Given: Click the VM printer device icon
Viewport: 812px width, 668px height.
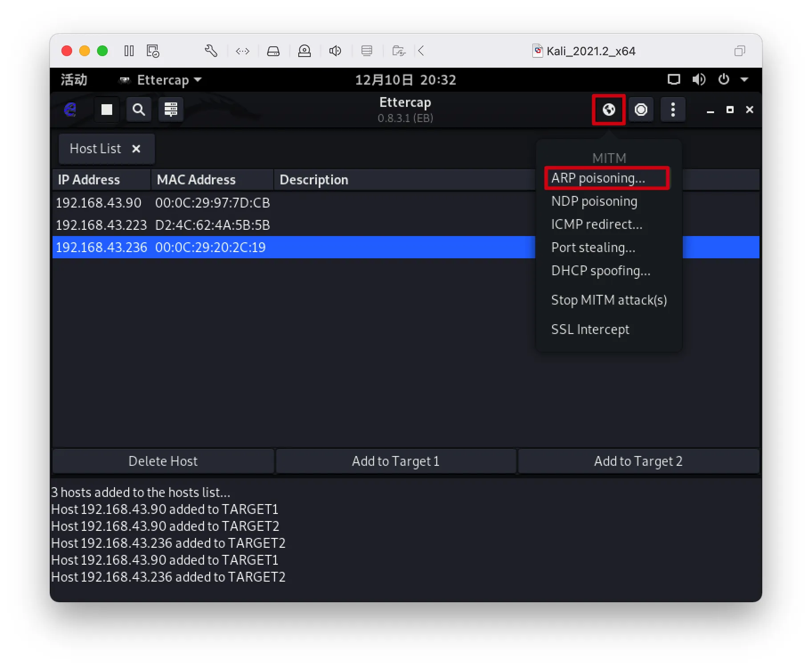Looking at the screenshot, I should (367, 51).
